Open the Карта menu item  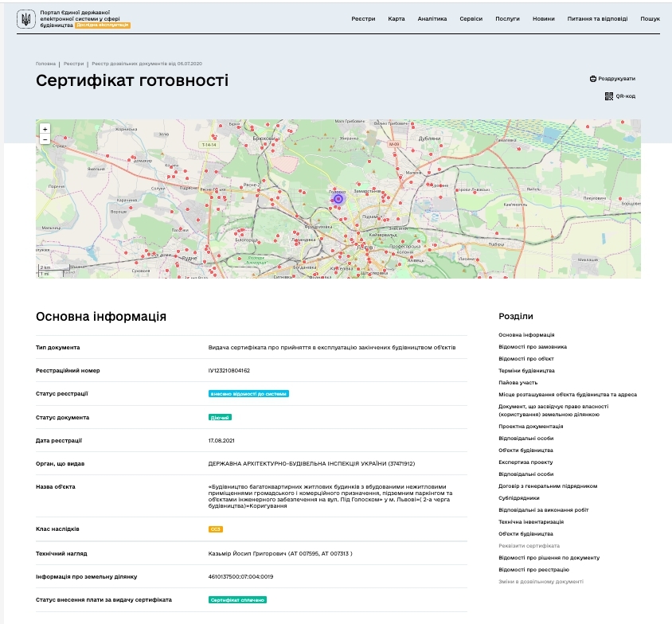tap(397, 19)
